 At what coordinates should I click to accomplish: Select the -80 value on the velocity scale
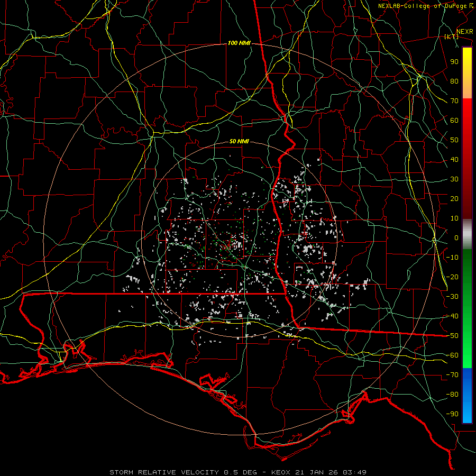pos(452,395)
